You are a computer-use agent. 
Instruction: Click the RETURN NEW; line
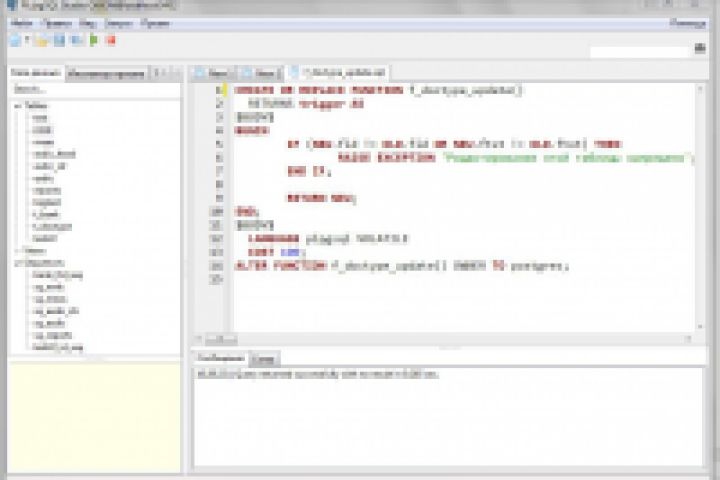tap(321, 198)
